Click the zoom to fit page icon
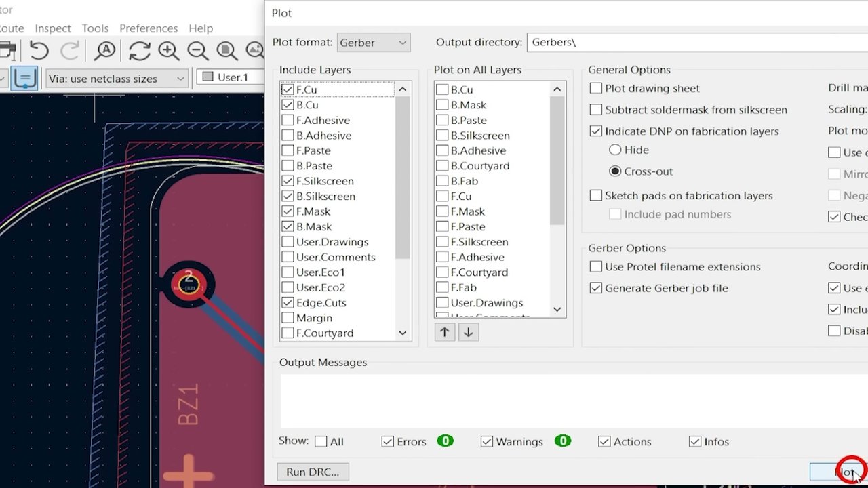868x488 pixels. pos(227,51)
